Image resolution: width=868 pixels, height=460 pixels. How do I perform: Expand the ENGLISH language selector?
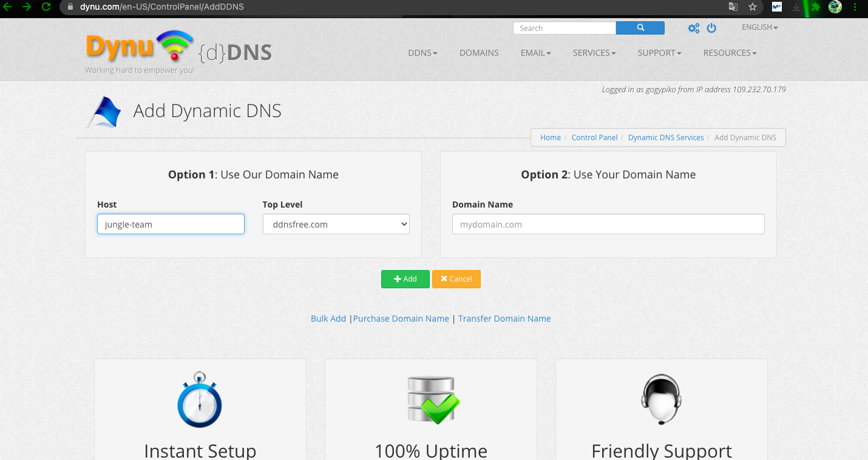coord(759,27)
